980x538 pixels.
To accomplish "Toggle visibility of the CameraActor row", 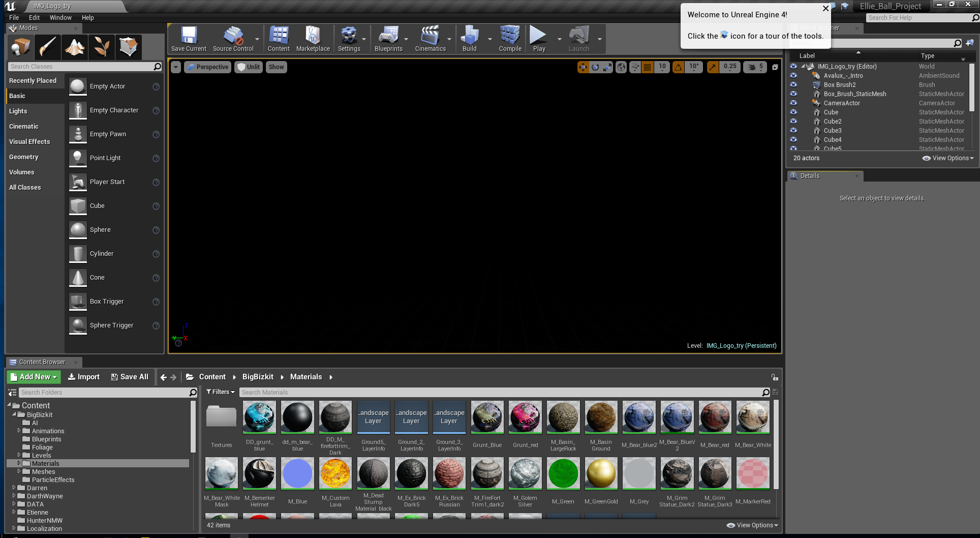I will (x=793, y=103).
